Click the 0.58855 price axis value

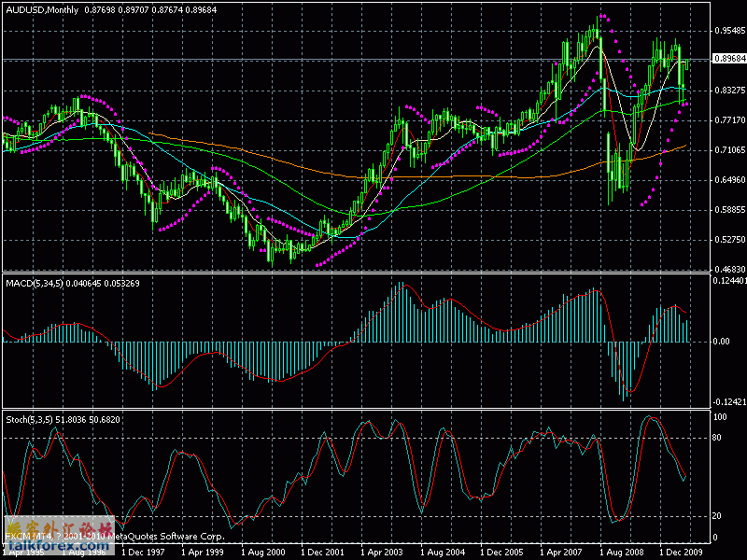click(730, 209)
